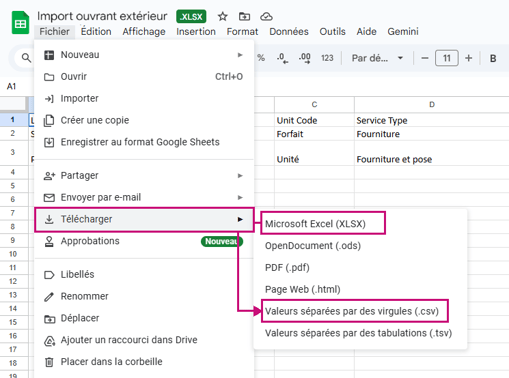Open more number formats with the 123 button

(327, 58)
